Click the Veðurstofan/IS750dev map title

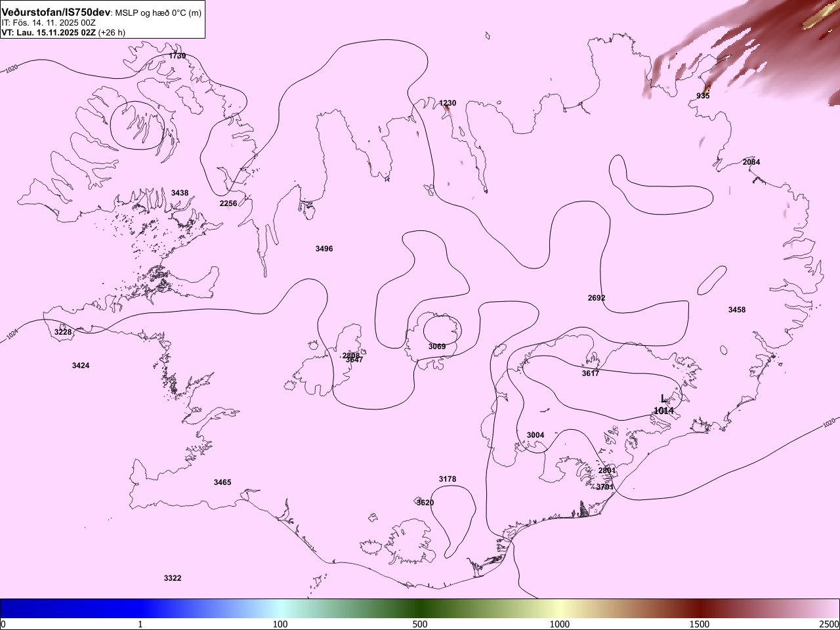point(56,12)
